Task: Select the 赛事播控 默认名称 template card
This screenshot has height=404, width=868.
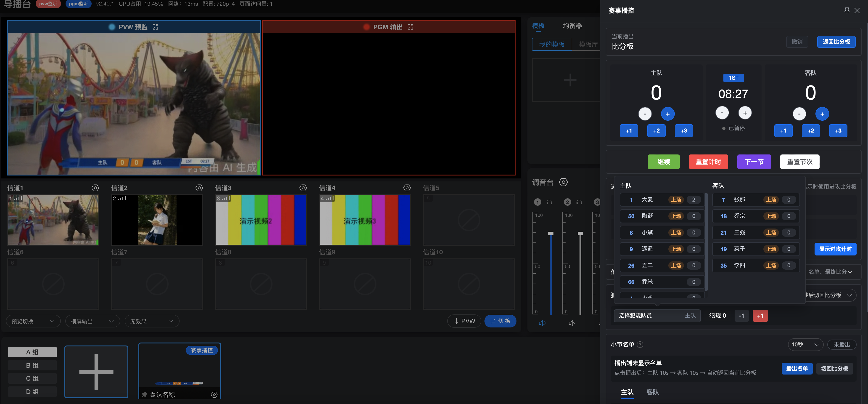Action: (180, 371)
